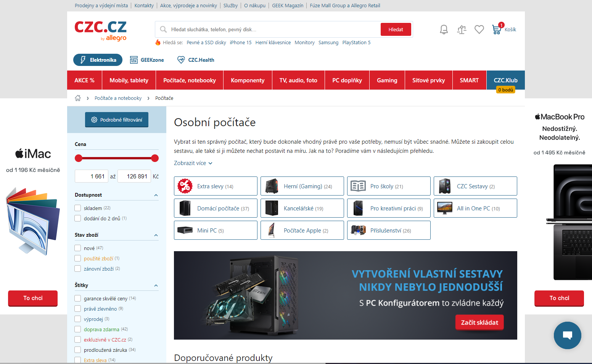Open Pro školy category tile

[x=389, y=186]
